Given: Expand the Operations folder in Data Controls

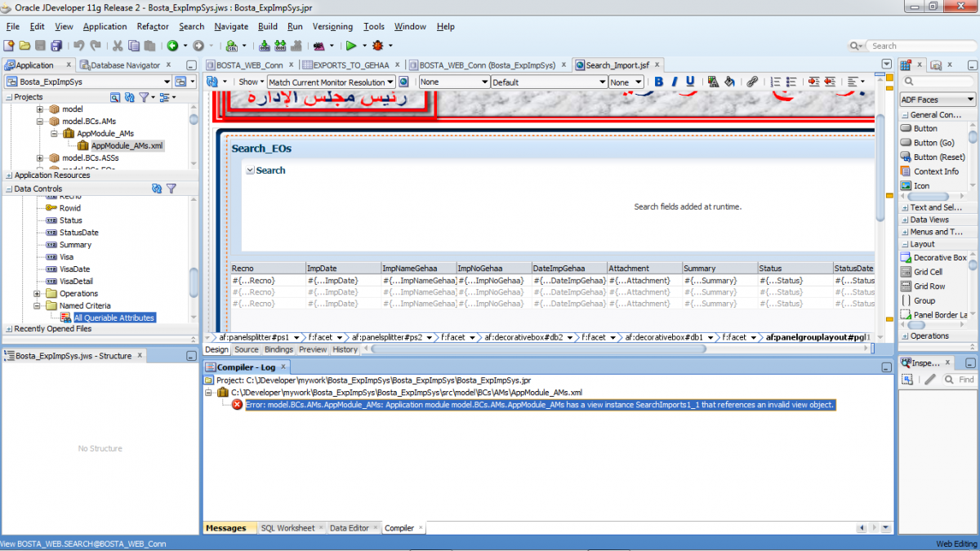Looking at the screenshot, I should [x=38, y=294].
